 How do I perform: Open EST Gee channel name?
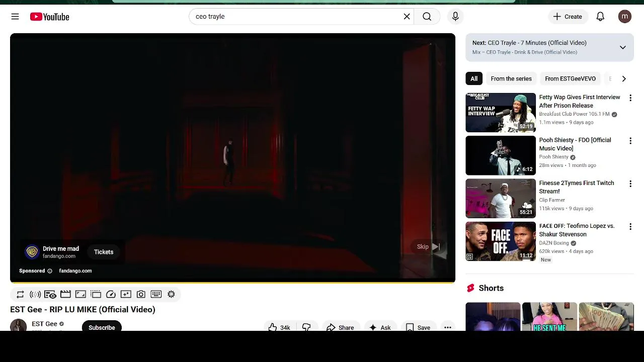(44, 324)
